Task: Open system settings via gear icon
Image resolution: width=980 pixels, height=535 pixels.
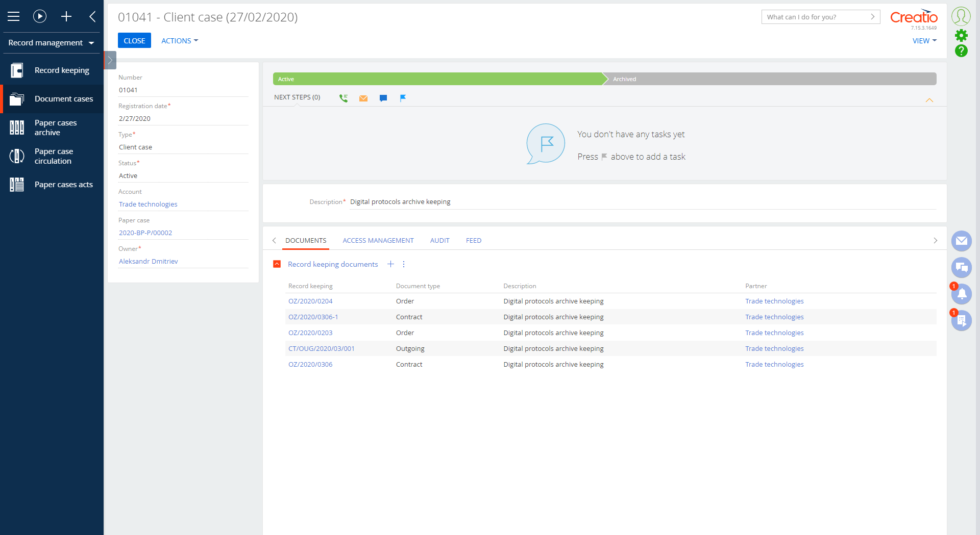Action: (x=962, y=35)
